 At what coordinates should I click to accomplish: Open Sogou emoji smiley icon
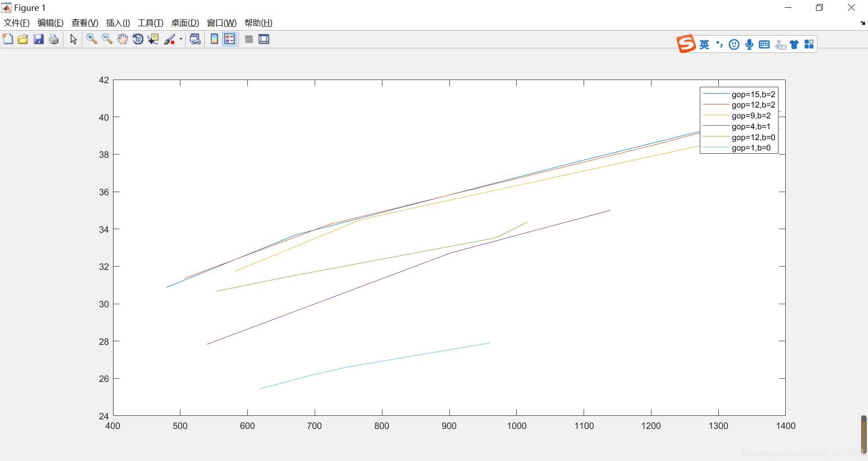[x=734, y=44]
